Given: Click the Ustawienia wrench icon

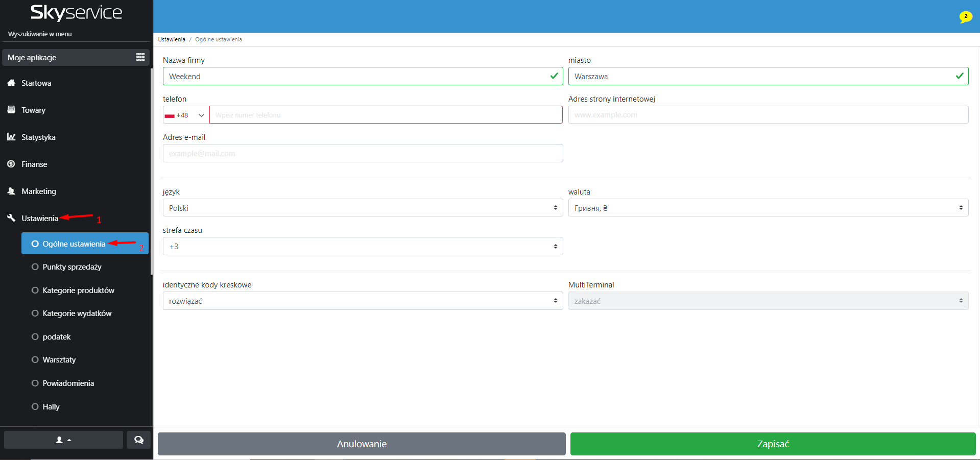Looking at the screenshot, I should (11, 218).
